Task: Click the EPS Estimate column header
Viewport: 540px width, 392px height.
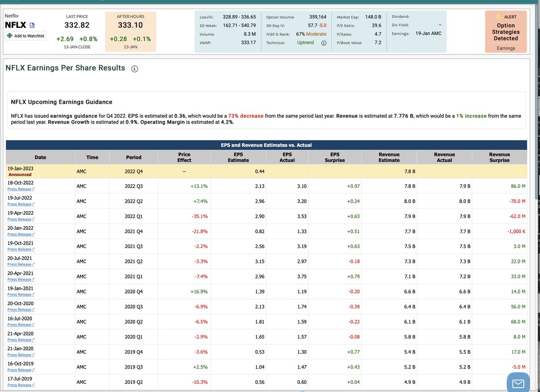Action: (238, 157)
